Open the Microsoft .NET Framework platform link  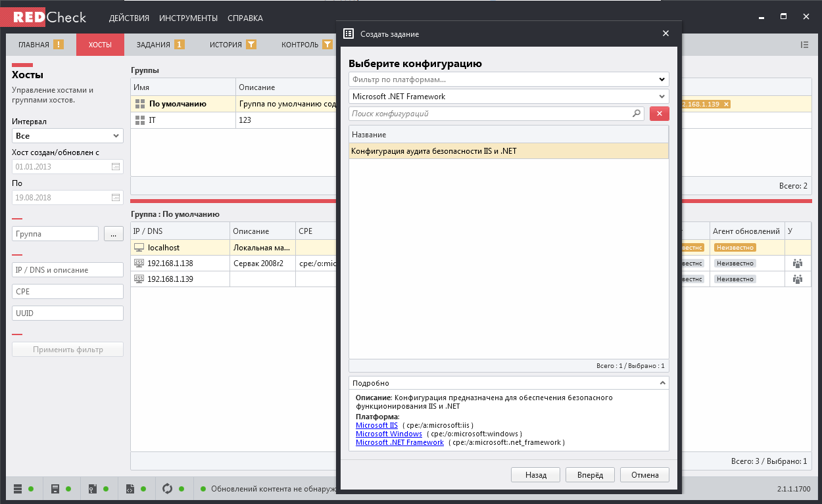click(x=400, y=443)
